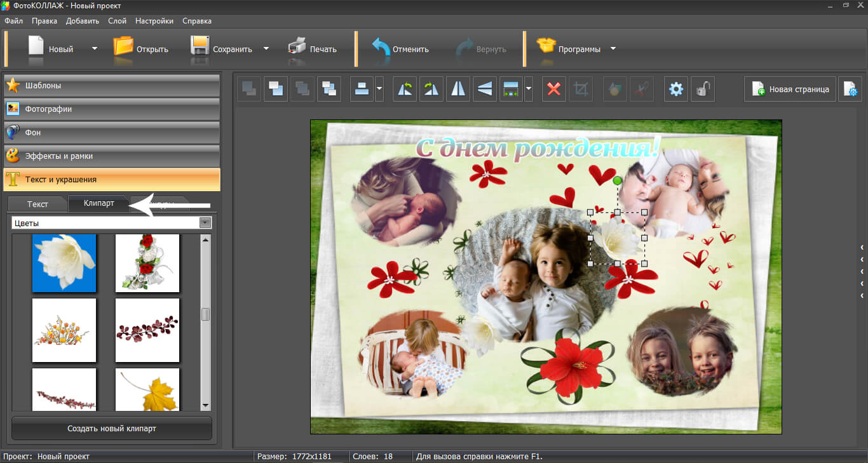
Task: Toggle the padlock lock icon
Action: (x=703, y=89)
